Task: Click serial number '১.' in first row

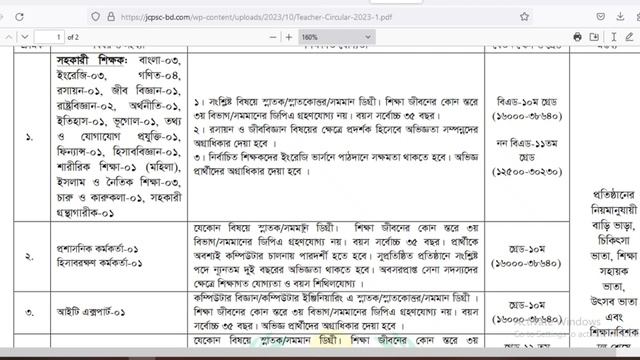Action: [x=29, y=138]
